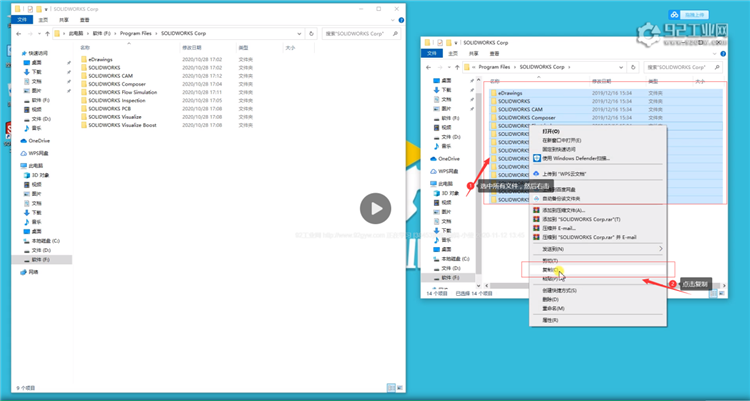Click properties icon in left window title bar
Viewport: 750px width, 401px height.
[x=31, y=9]
